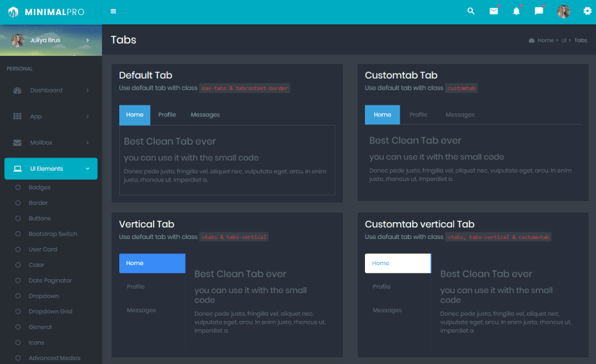Click the UI Elements laptop icon
596x364 pixels.
click(x=17, y=169)
